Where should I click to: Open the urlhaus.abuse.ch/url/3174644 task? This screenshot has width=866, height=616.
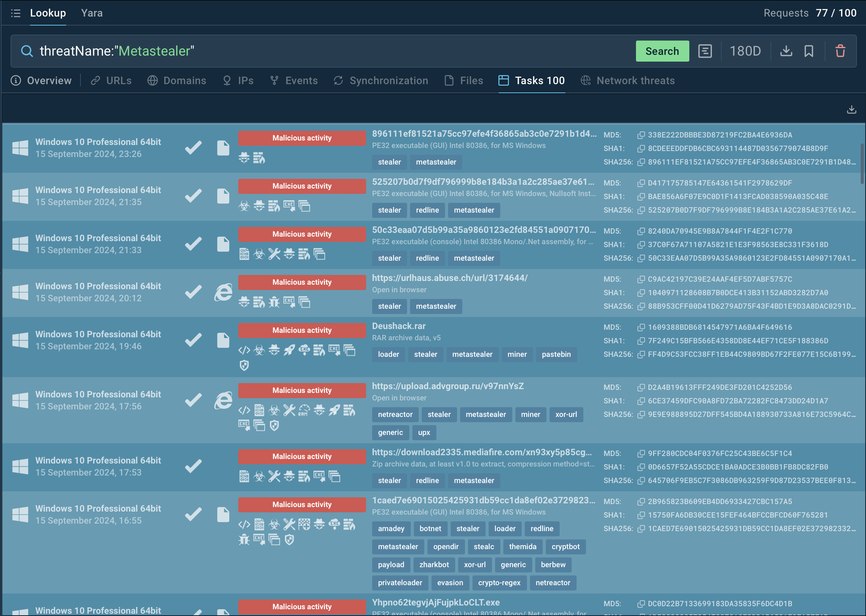pyautogui.click(x=449, y=278)
